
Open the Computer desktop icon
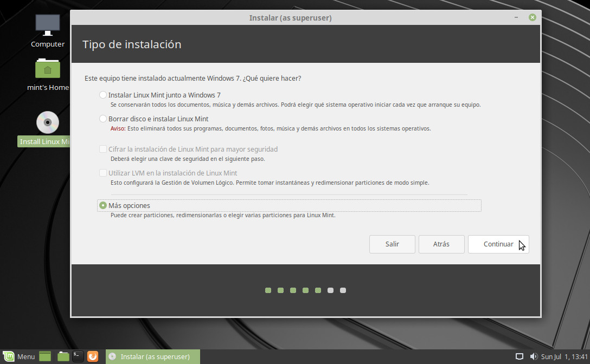48,25
